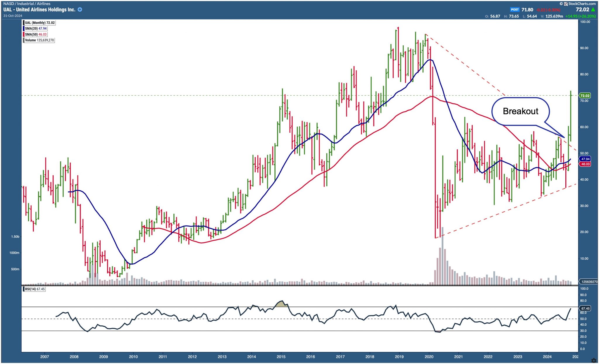
Task: Click the large last price 72.02 in header
Action: pos(582,10)
